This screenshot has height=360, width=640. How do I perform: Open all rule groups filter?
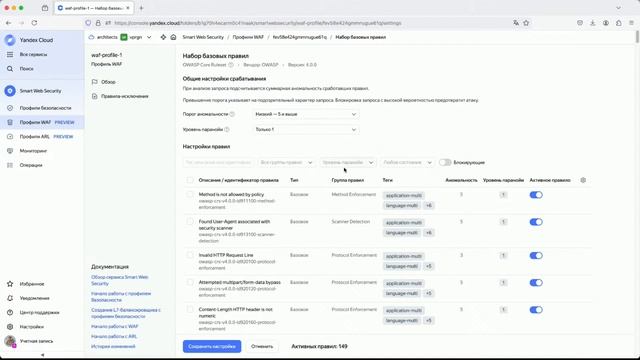click(x=286, y=162)
